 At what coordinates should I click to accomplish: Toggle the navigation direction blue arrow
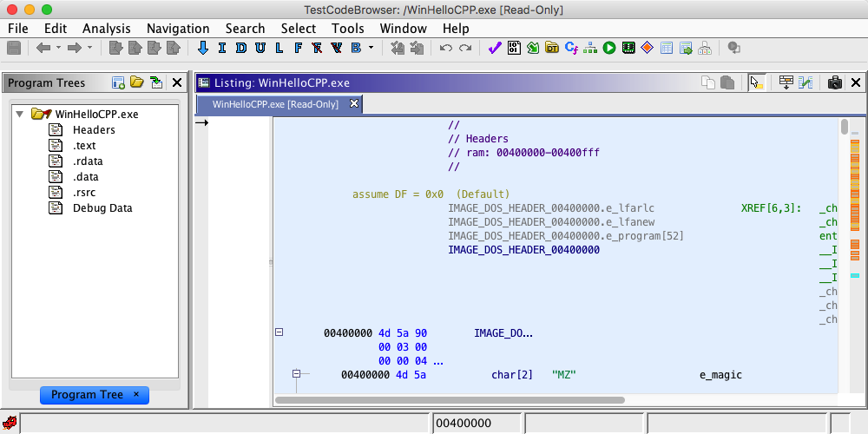[x=203, y=48]
